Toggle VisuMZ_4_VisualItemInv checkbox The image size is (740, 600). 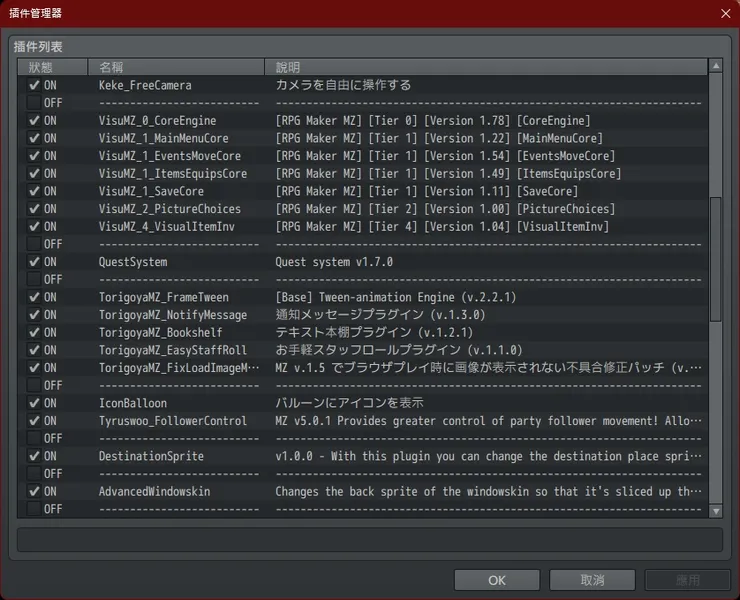[34, 227]
